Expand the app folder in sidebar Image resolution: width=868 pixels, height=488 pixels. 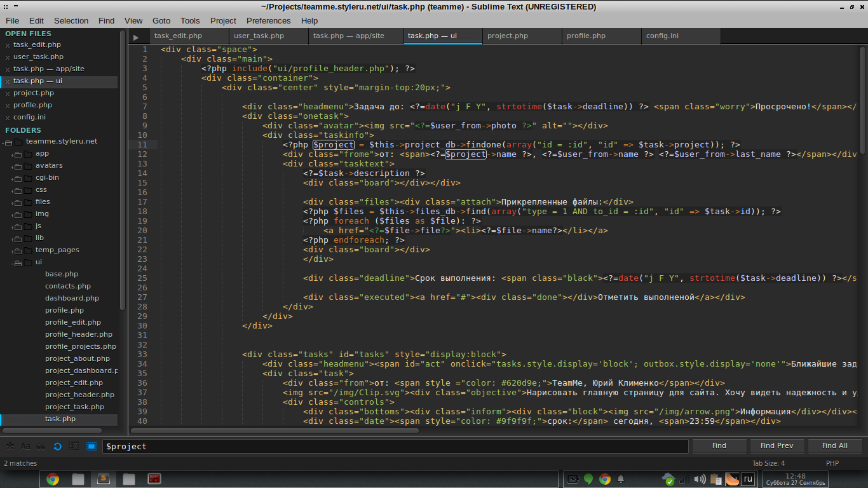coord(15,154)
